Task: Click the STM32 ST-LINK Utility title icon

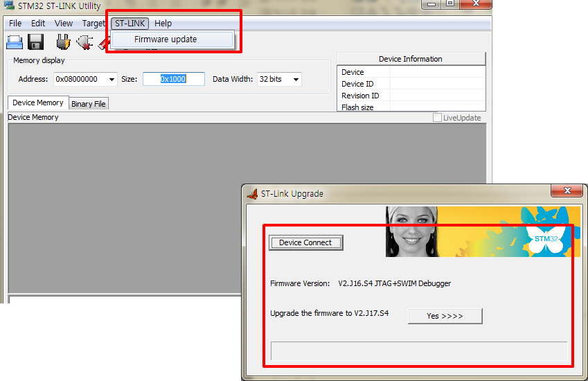Action: [9, 6]
